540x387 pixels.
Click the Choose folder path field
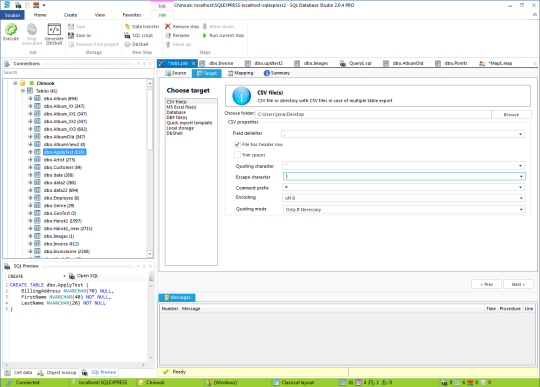(373, 114)
